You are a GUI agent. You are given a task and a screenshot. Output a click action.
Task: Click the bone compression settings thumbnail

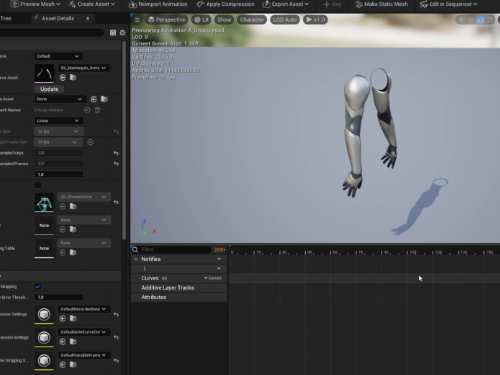click(x=44, y=314)
